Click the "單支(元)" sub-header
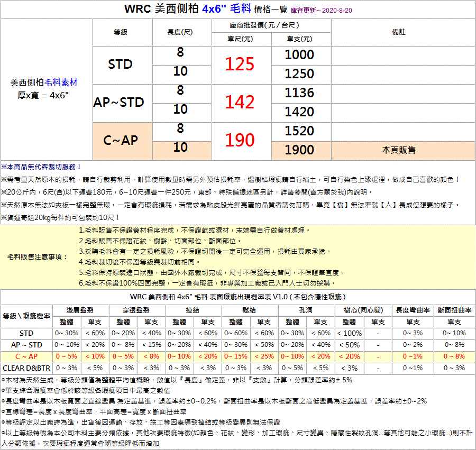This screenshot has width=476, height=450. click(299, 39)
